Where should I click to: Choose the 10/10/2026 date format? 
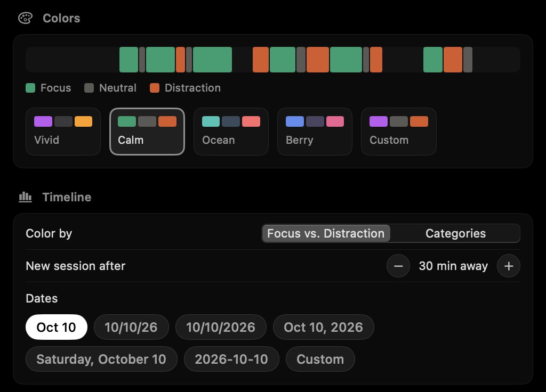coord(221,328)
